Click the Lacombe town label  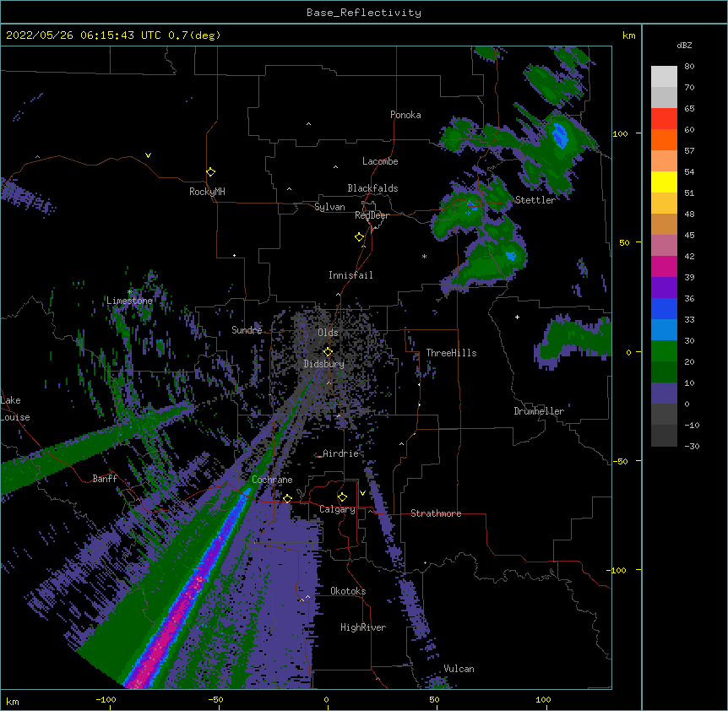380,161
